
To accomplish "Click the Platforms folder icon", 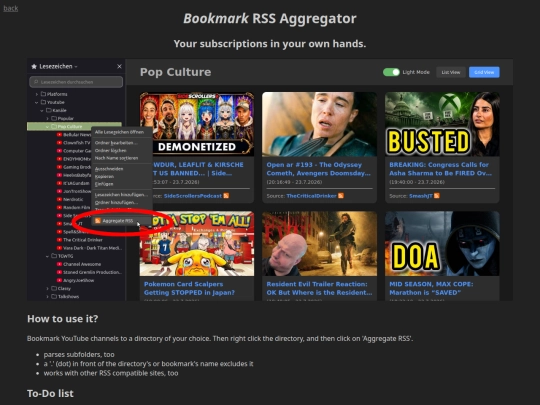I will tap(43, 94).
